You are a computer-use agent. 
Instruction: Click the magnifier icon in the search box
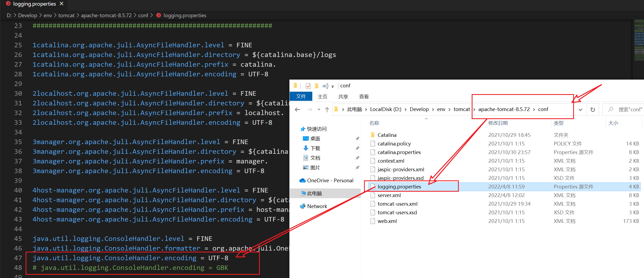pos(611,109)
